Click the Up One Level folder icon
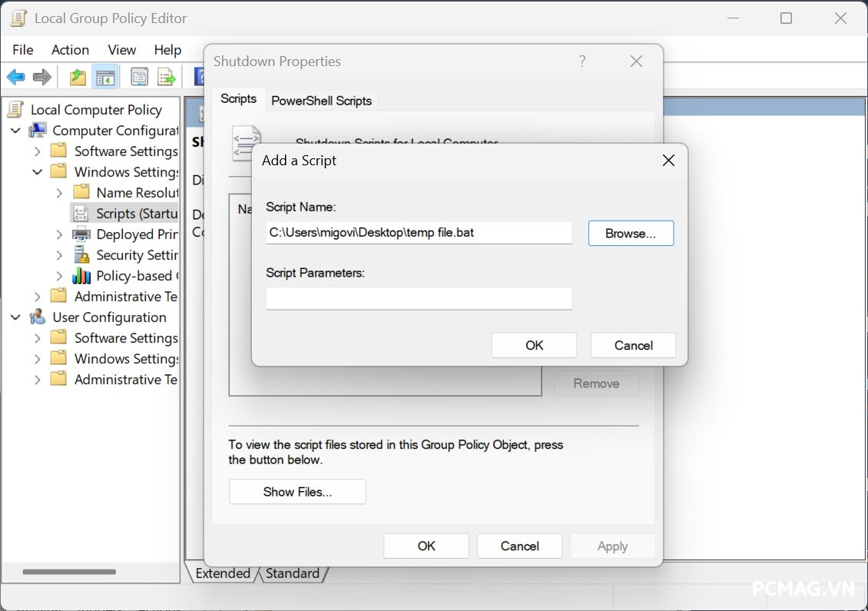The width and height of the screenshot is (868, 611). pos(78,77)
